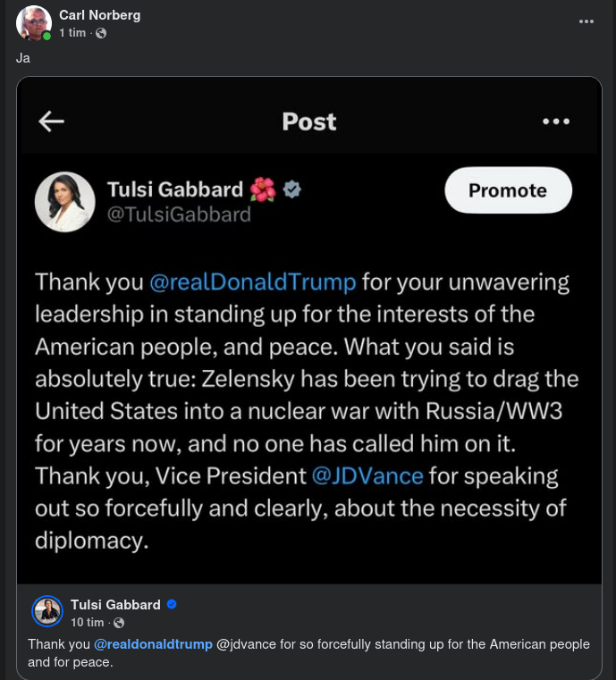This screenshot has height=680, width=616.
Task: Click the "10 tim" shared post timestamp
Action: pyautogui.click(x=88, y=622)
